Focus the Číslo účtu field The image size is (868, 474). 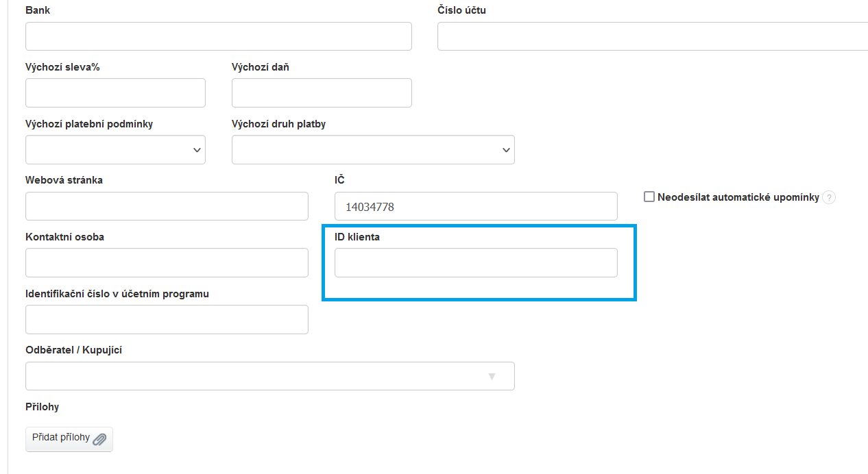652,36
